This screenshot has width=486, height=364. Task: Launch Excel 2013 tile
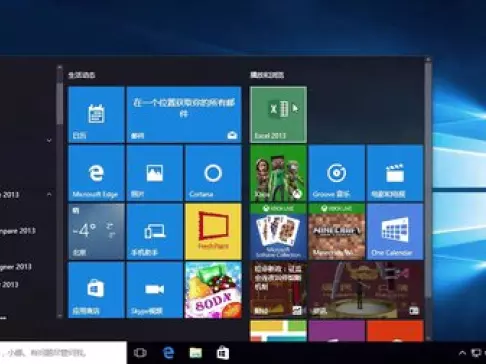[x=278, y=114]
